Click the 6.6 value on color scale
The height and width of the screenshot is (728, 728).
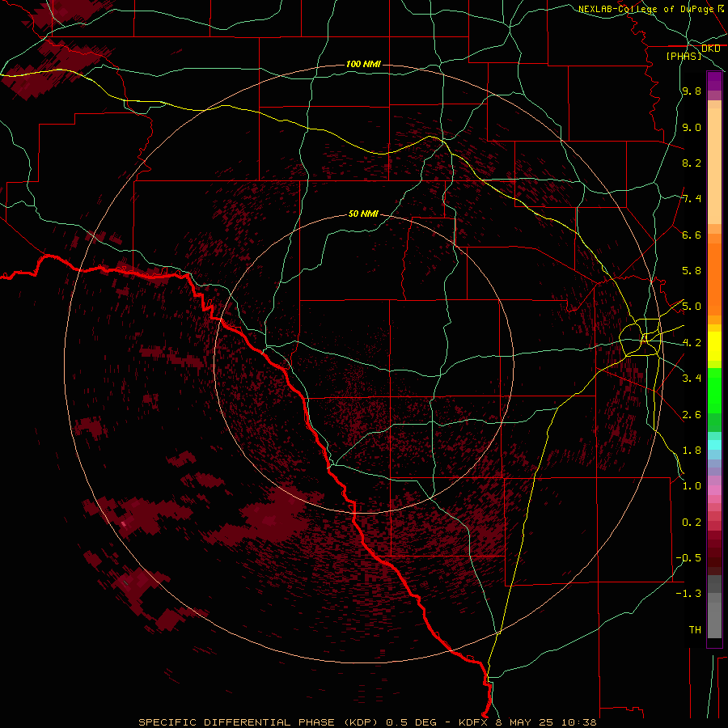(692, 235)
